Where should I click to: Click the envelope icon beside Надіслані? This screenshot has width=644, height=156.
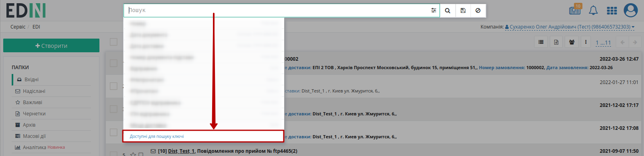(18, 91)
